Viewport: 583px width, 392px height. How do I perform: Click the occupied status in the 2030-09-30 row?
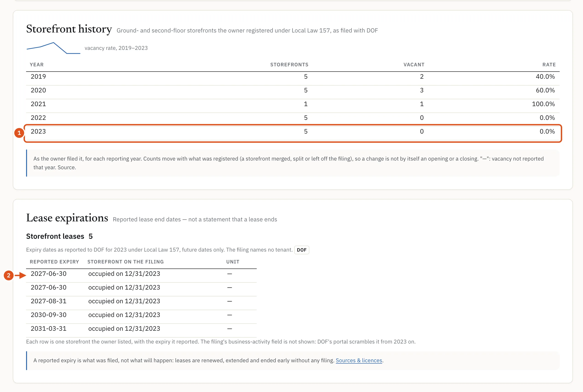click(x=124, y=315)
